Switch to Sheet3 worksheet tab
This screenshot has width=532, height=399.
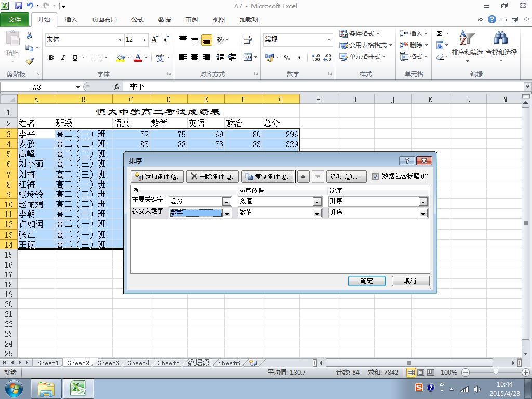pyautogui.click(x=108, y=363)
